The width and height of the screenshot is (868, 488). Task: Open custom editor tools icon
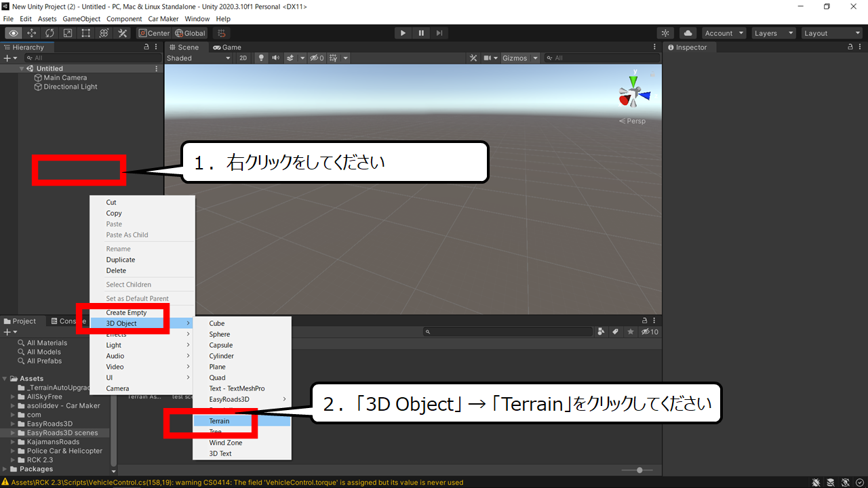(123, 33)
